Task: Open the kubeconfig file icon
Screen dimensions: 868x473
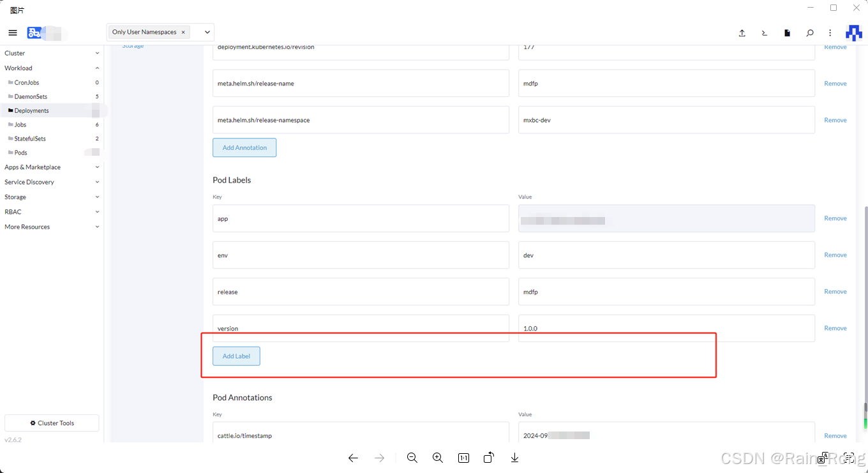Action: (x=787, y=33)
